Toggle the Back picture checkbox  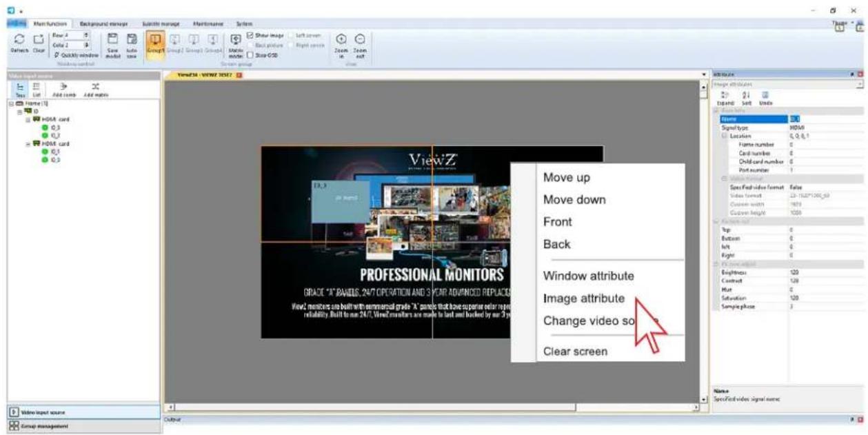250,45
